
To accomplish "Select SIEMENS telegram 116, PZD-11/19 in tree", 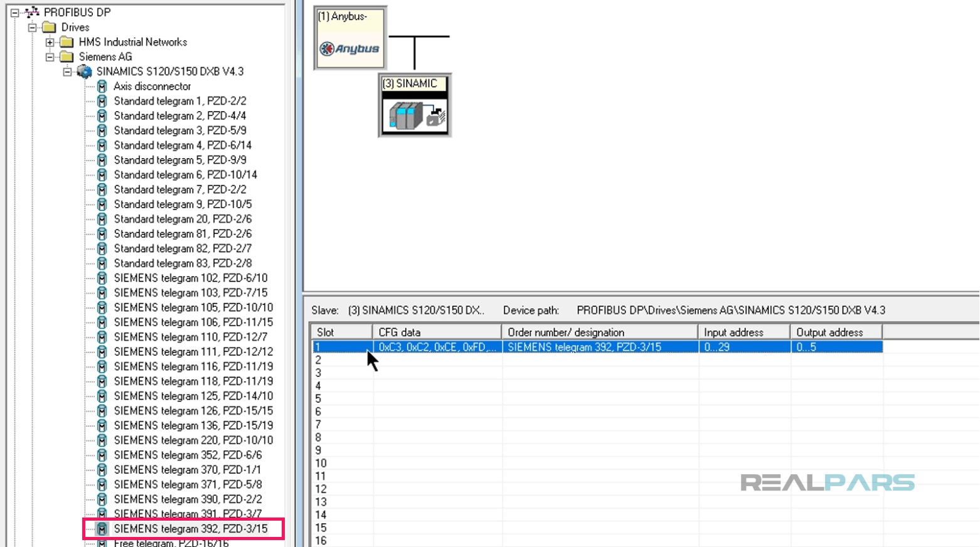I will tap(193, 366).
